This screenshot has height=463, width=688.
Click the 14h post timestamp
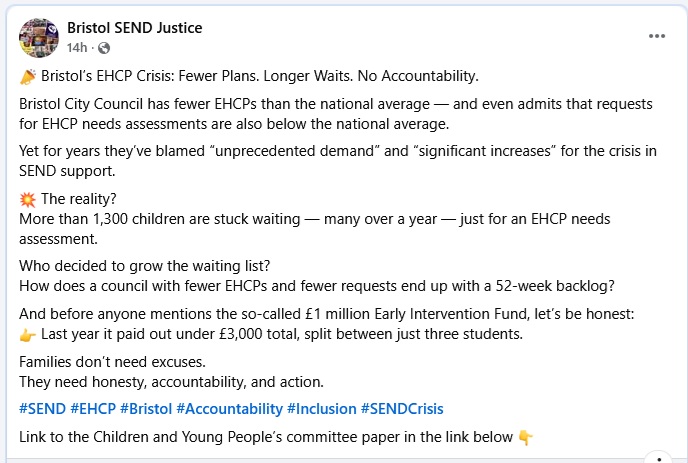76,48
